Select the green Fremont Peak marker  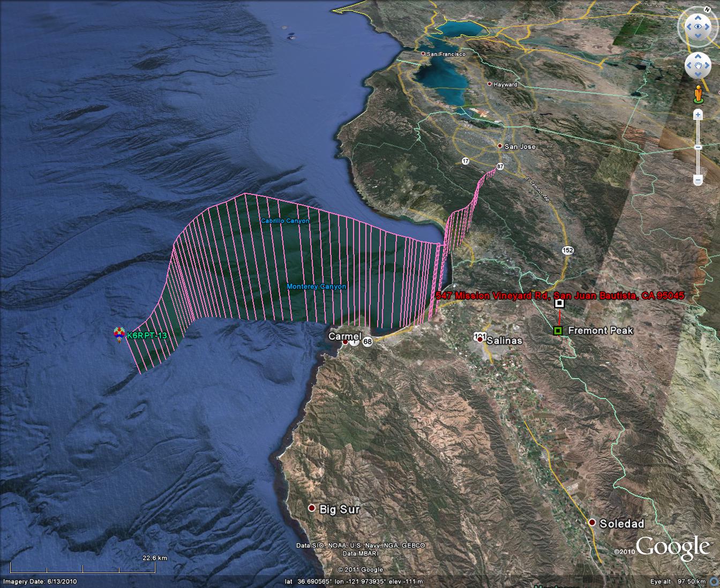coord(558,330)
